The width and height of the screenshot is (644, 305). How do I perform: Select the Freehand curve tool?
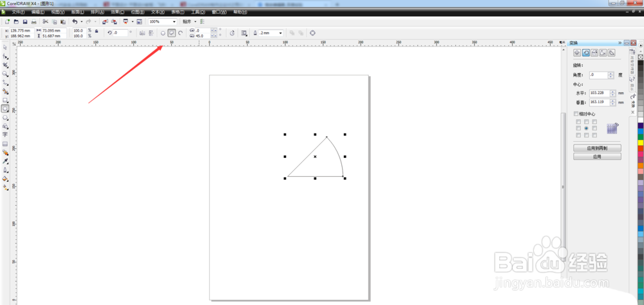pos(5,83)
